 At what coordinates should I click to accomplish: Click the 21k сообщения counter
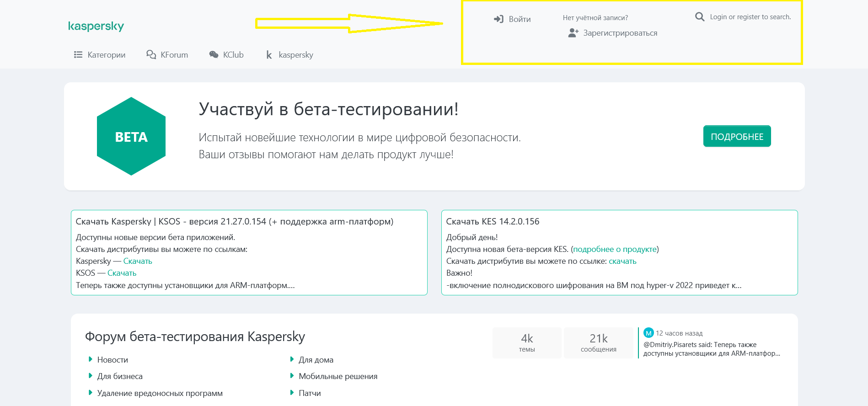(x=599, y=343)
